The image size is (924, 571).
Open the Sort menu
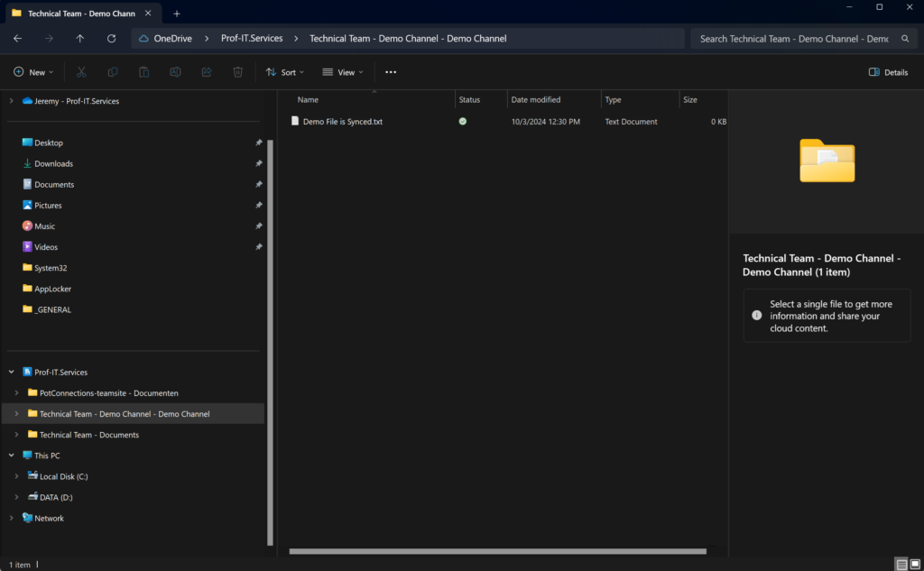[284, 72]
